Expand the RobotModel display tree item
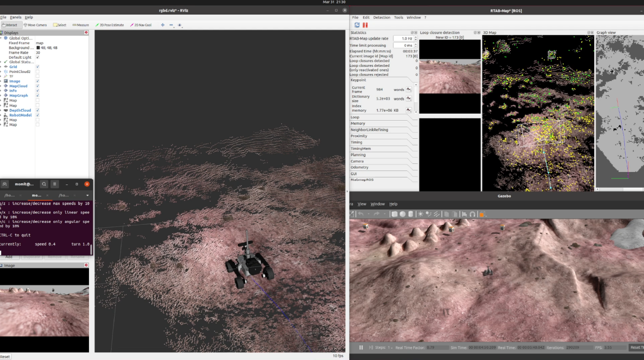Viewport: 644px width, 360px height. pyautogui.click(x=1, y=115)
